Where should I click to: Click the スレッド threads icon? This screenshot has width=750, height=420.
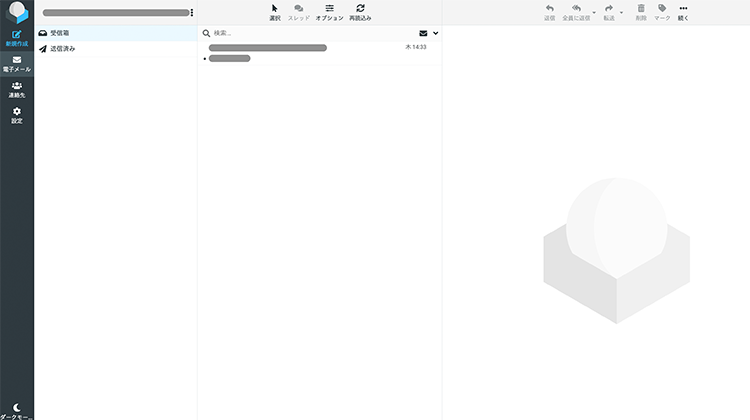pyautogui.click(x=298, y=12)
